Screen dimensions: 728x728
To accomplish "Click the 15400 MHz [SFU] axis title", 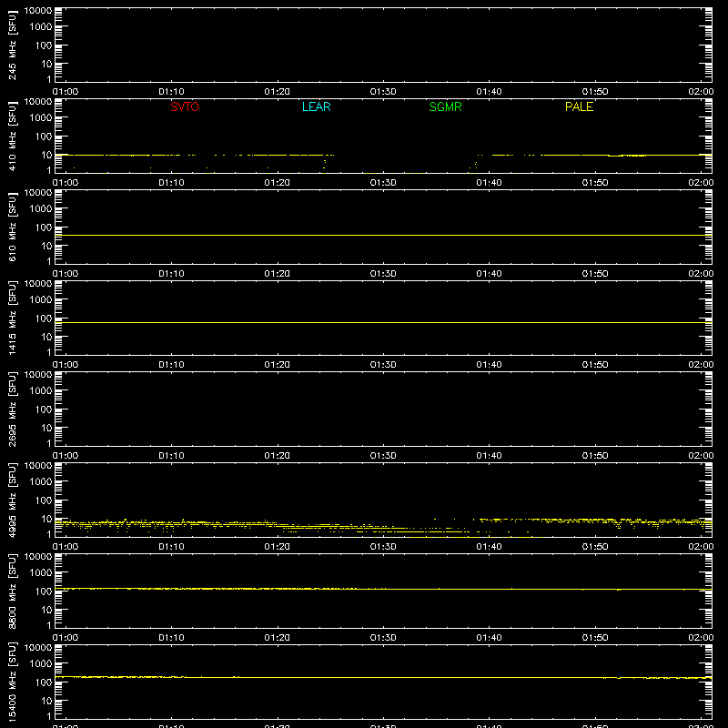I will click(12, 682).
